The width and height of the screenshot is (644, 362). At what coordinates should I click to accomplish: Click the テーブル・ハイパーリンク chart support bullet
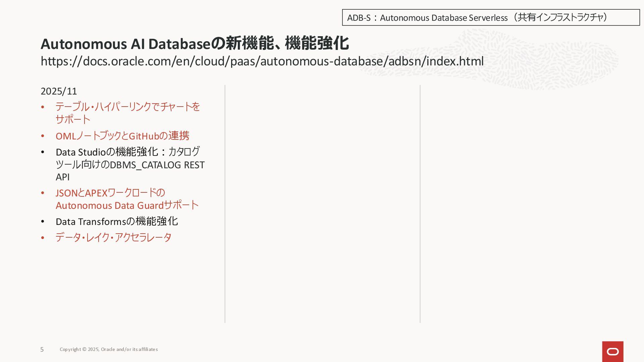(127, 107)
